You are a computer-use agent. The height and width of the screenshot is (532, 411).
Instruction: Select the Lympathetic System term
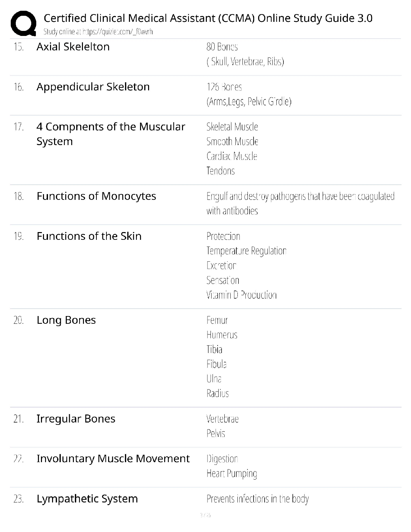pyautogui.click(x=87, y=499)
